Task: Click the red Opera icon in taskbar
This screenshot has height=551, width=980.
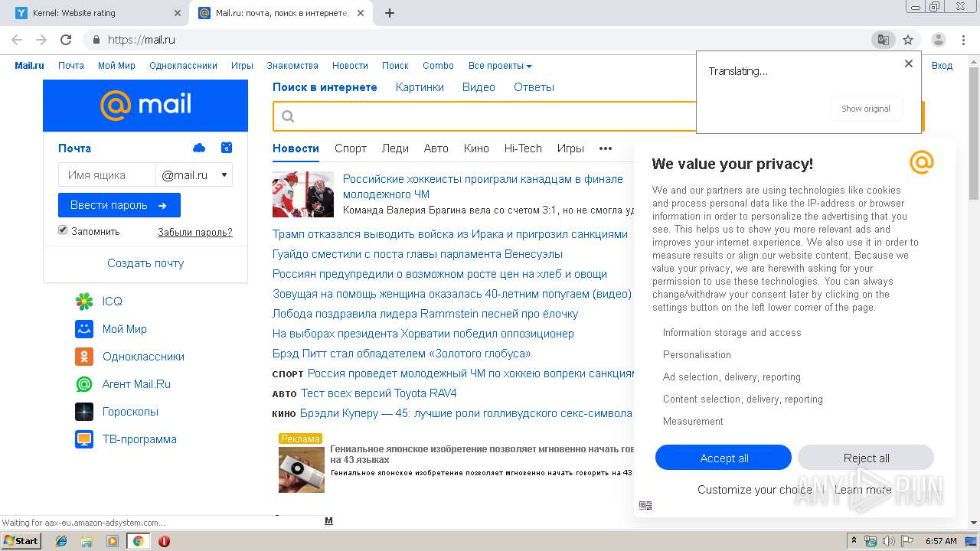Action: coord(164,541)
